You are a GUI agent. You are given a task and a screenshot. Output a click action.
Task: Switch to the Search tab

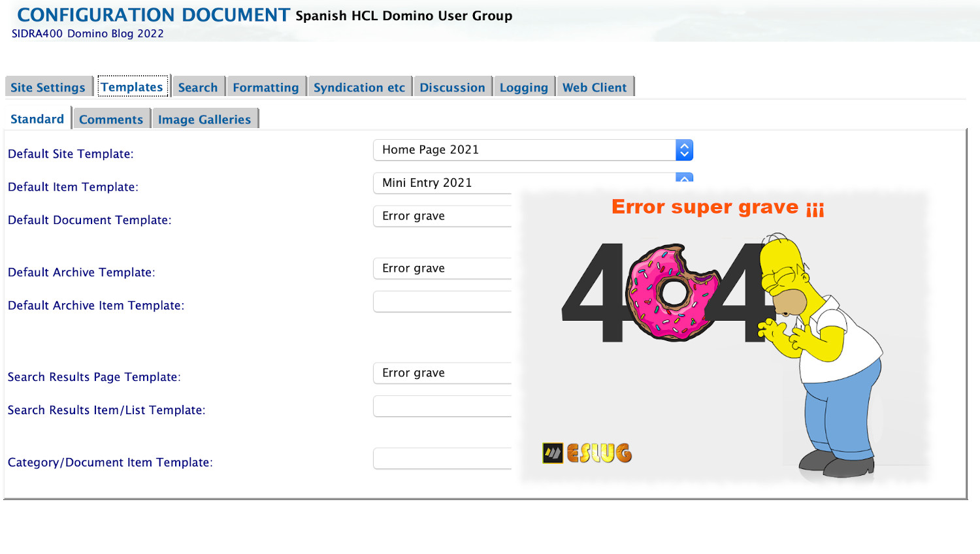coord(198,87)
